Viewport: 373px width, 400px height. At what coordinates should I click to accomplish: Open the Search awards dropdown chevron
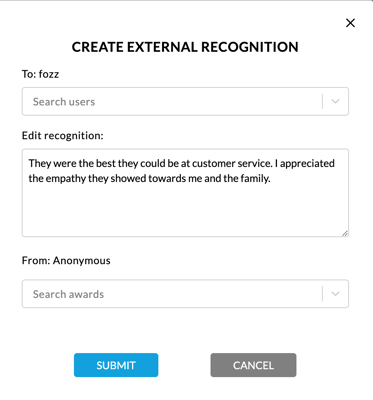335,294
